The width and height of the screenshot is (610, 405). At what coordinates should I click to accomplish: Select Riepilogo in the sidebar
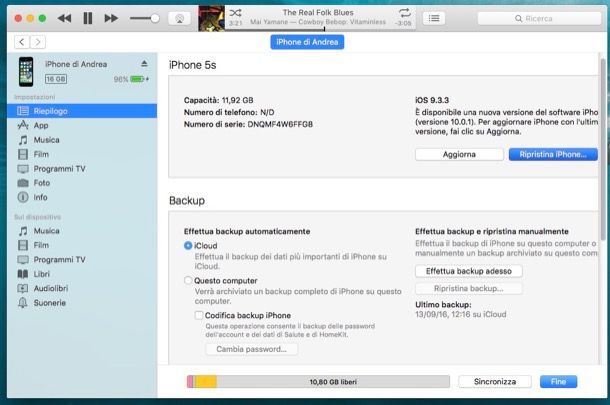tap(82, 111)
